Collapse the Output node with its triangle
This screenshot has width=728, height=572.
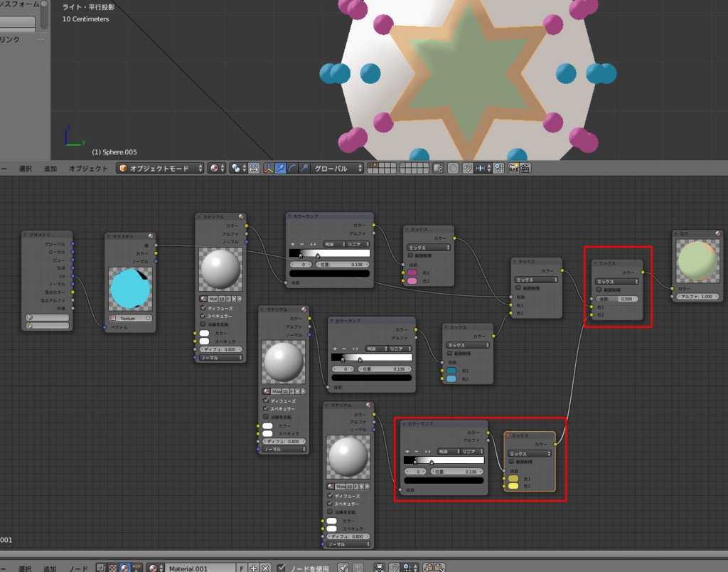click(677, 233)
